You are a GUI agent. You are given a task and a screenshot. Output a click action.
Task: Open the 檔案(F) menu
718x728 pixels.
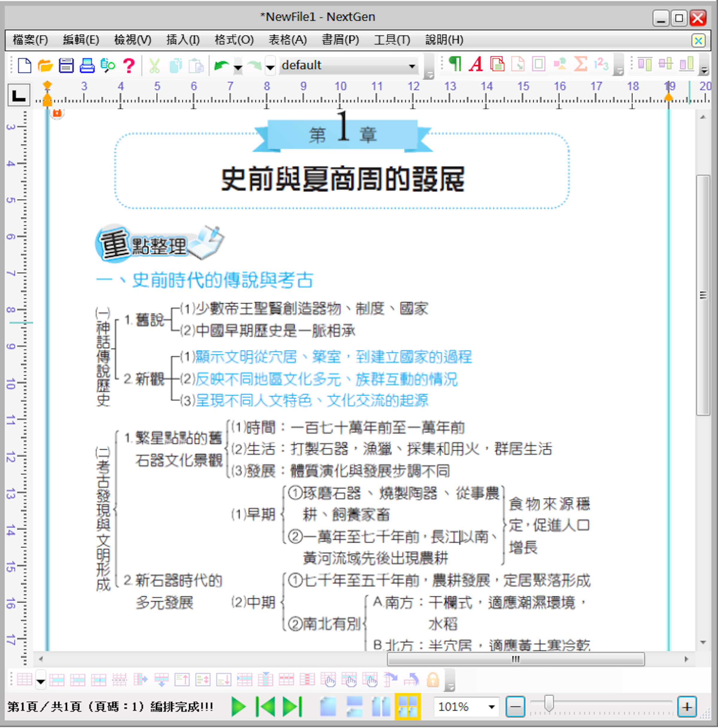30,40
